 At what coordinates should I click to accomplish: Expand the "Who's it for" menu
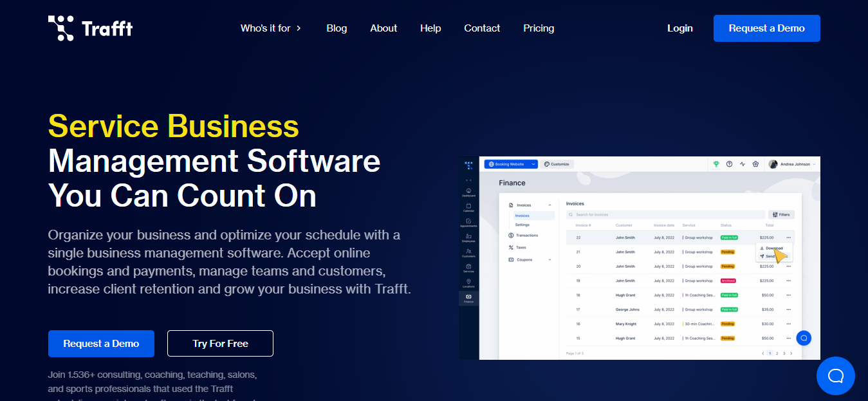[x=271, y=28]
